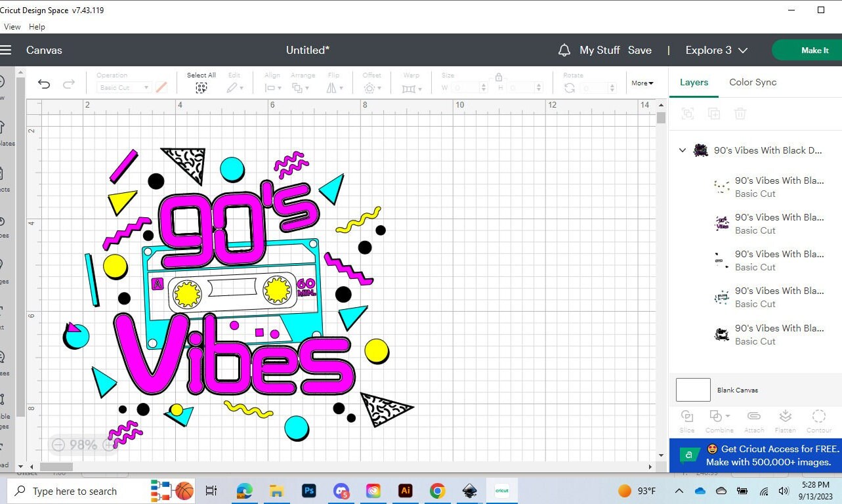Image resolution: width=842 pixels, height=504 pixels.
Task: Switch to the Color Sync tab
Action: click(753, 82)
